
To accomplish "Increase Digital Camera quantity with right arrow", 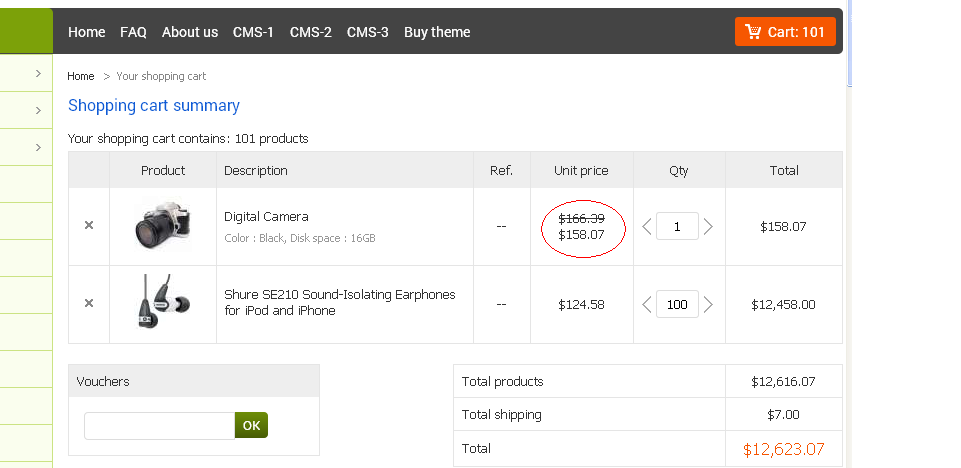I will [x=709, y=227].
